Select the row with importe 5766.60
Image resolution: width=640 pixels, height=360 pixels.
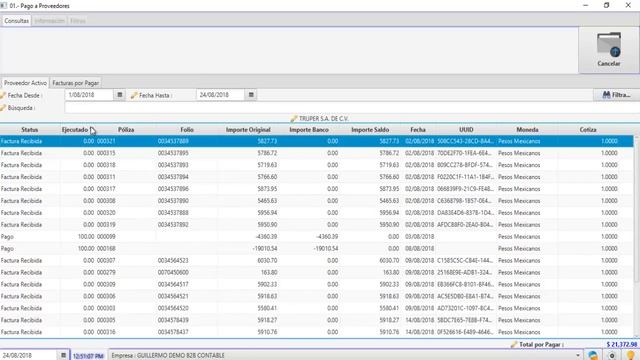317,177
